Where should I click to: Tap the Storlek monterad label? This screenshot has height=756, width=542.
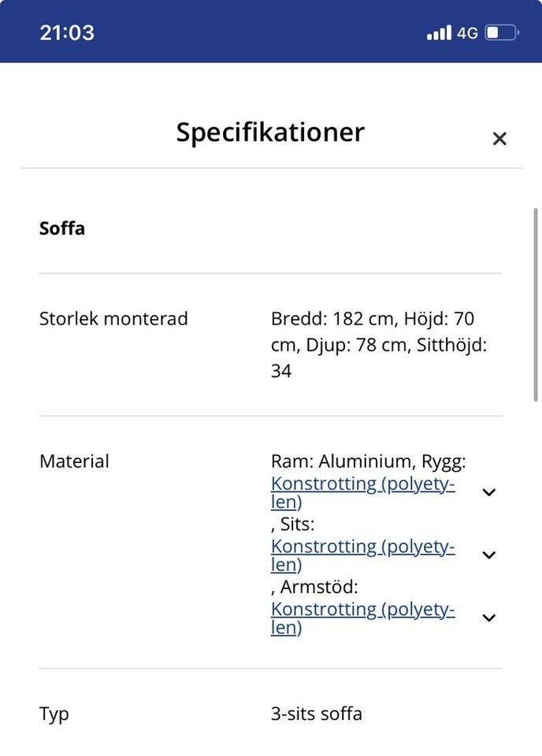pos(113,319)
